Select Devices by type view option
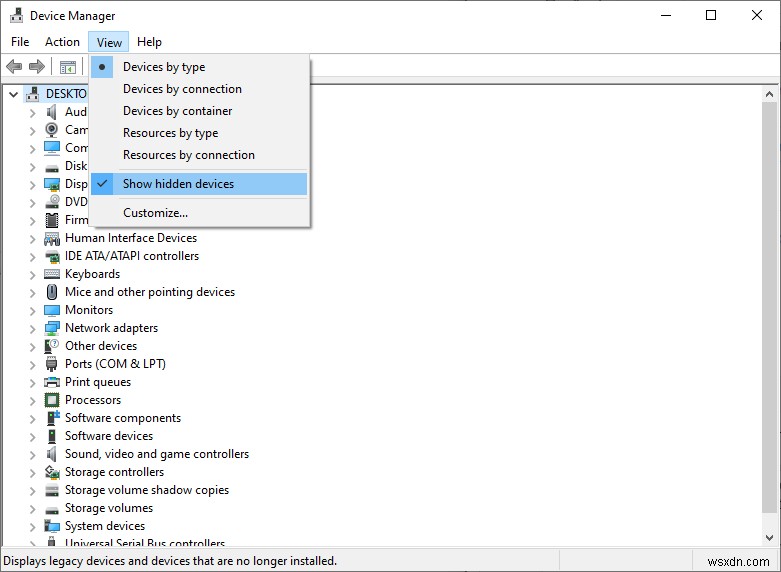 tap(199, 67)
